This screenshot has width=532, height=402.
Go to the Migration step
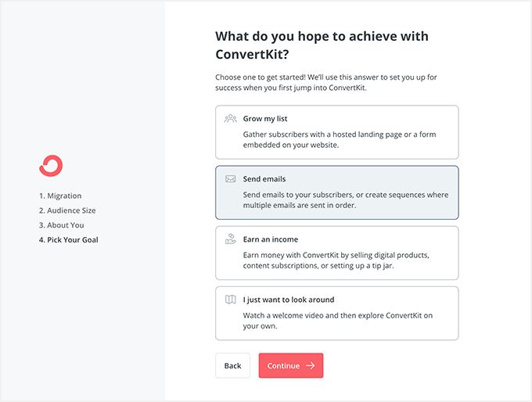pyautogui.click(x=60, y=196)
